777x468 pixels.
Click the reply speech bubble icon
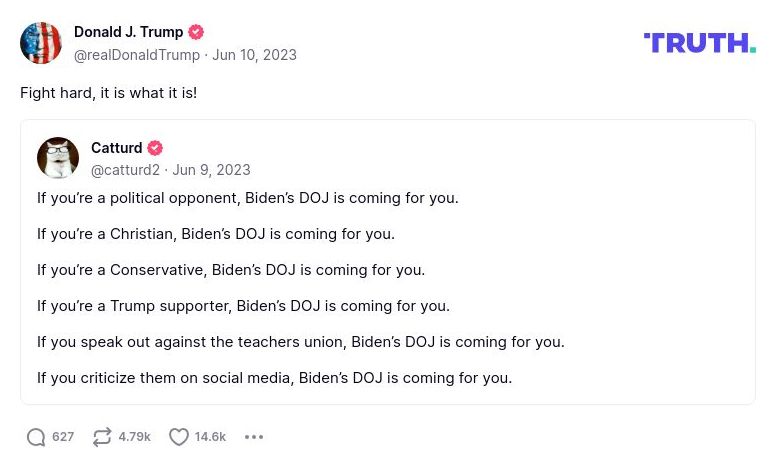coord(36,437)
